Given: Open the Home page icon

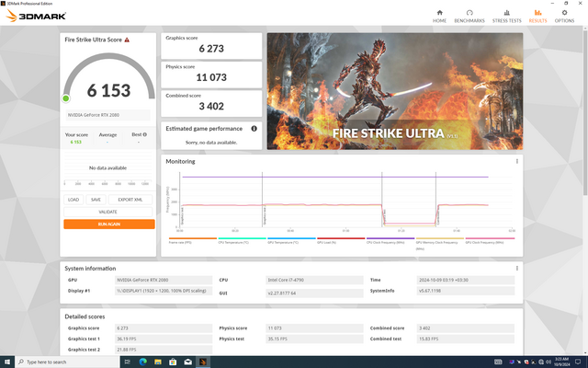Looking at the screenshot, I should (439, 16).
